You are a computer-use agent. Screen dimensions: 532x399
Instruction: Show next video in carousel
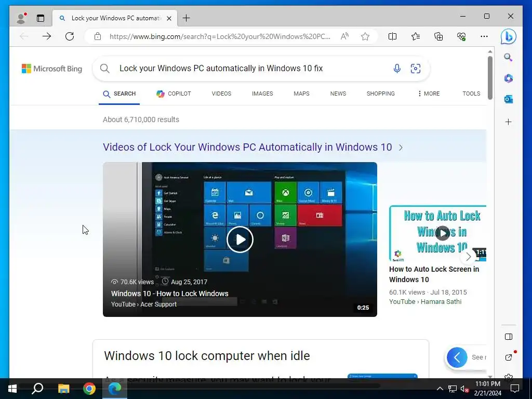(468, 257)
